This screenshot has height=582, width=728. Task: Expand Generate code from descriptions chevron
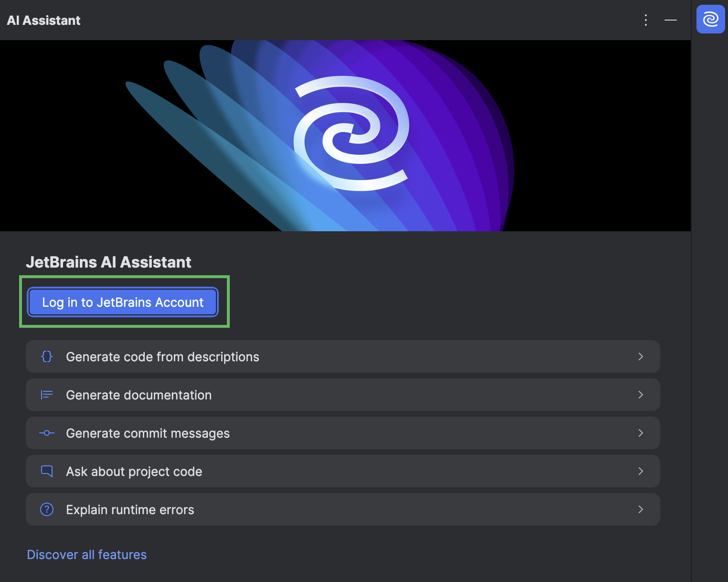(641, 356)
